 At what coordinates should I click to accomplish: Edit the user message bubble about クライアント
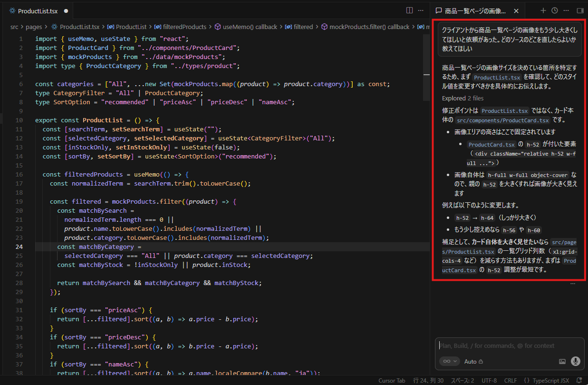click(x=510, y=39)
